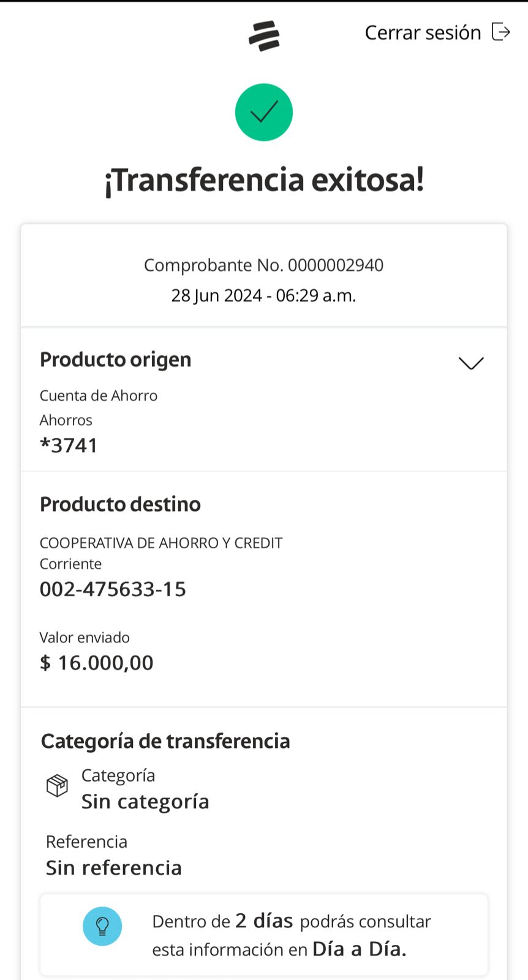Tap the ¡Transferencia exitosa! title
The image size is (528, 980).
(264, 180)
